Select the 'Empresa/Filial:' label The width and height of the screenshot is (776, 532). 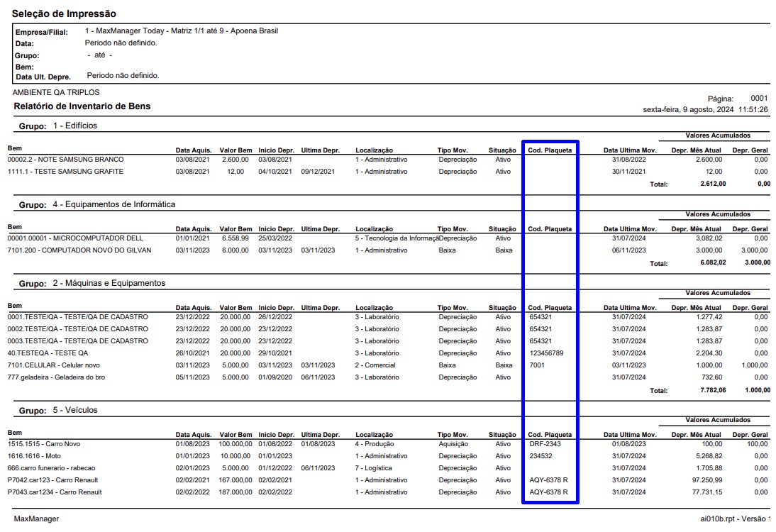[x=41, y=32]
